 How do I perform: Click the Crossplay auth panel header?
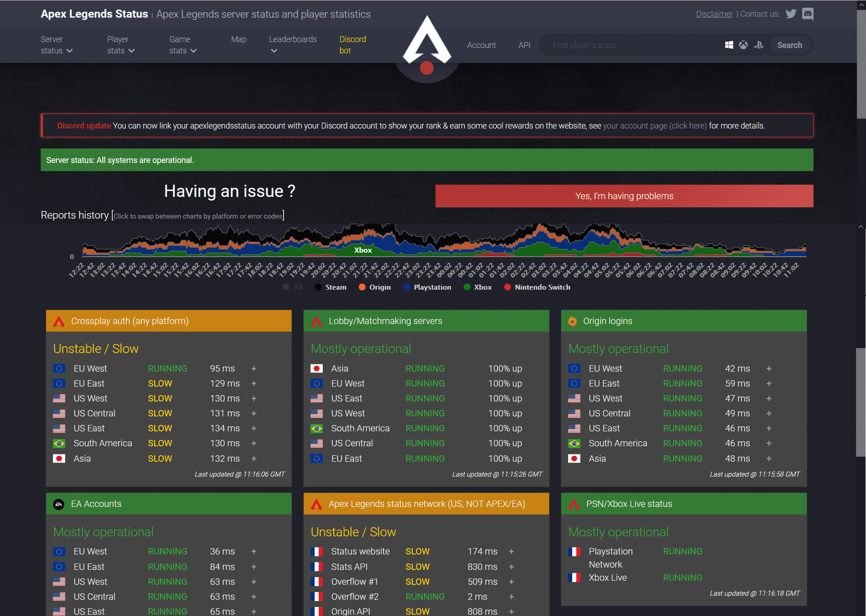(x=168, y=321)
